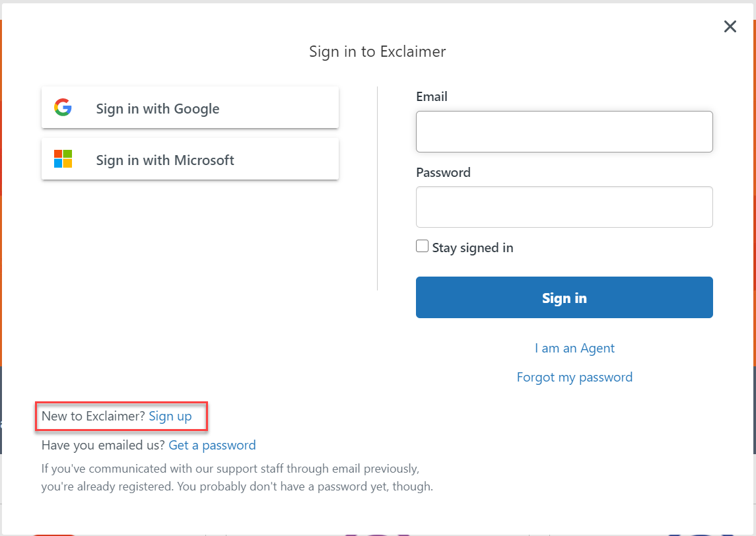
Task: Click the Email field label
Action: click(432, 96)
